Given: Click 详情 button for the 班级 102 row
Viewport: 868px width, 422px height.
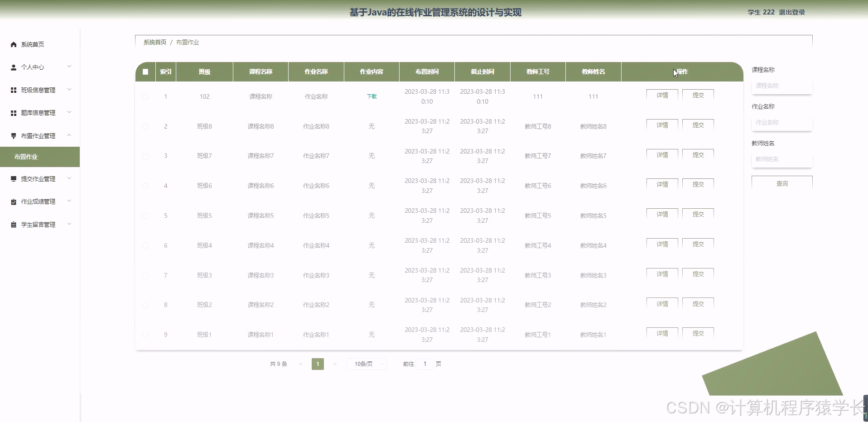Looking at the screenshot, I should (662, 95).
